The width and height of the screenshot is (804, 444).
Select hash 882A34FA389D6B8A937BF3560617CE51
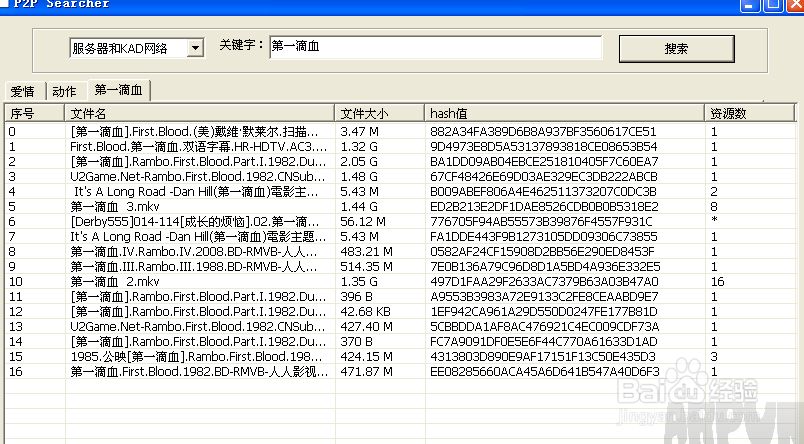(543, 132)
